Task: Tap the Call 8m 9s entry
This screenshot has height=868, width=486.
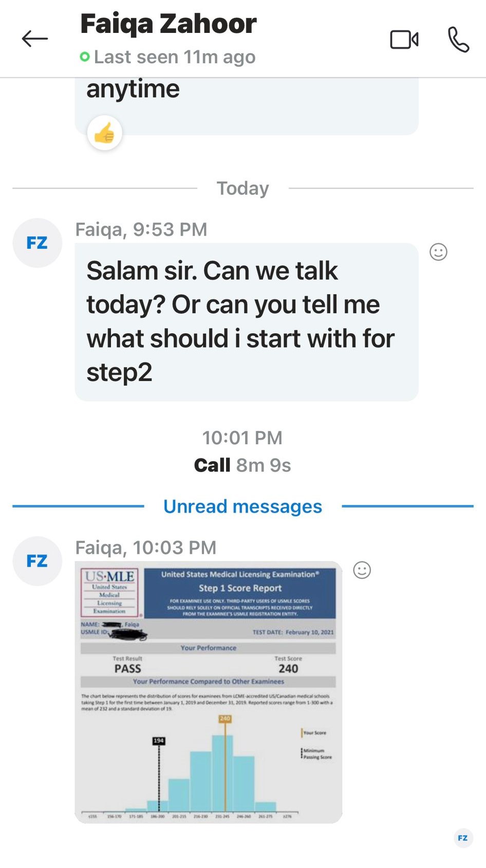Action: [x=242, y=465]
